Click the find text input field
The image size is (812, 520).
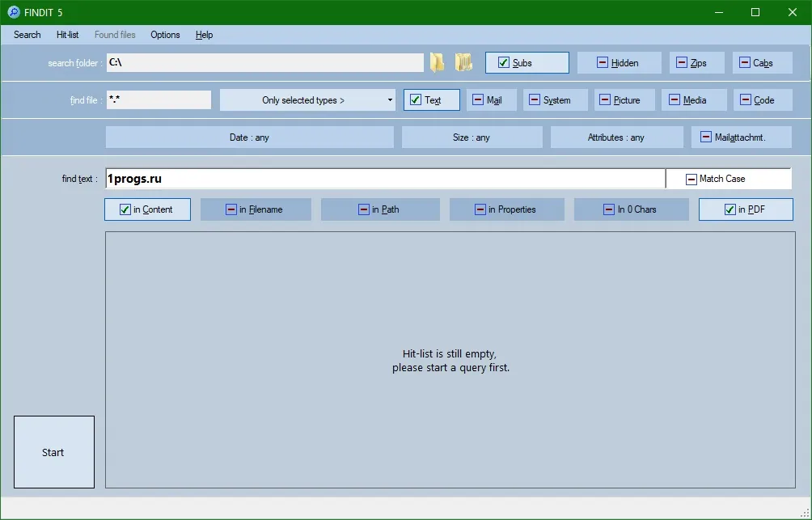click(x=385, y=179)
